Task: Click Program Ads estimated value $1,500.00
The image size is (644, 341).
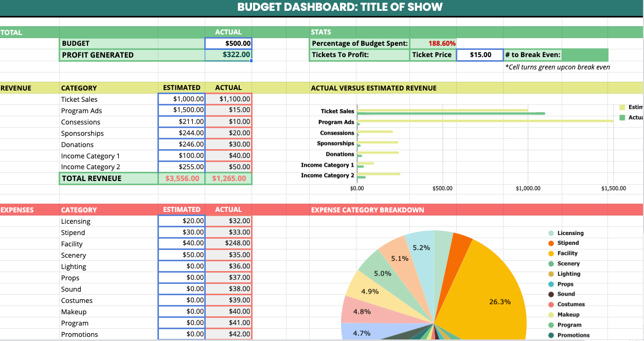Action: pos(182,110)
